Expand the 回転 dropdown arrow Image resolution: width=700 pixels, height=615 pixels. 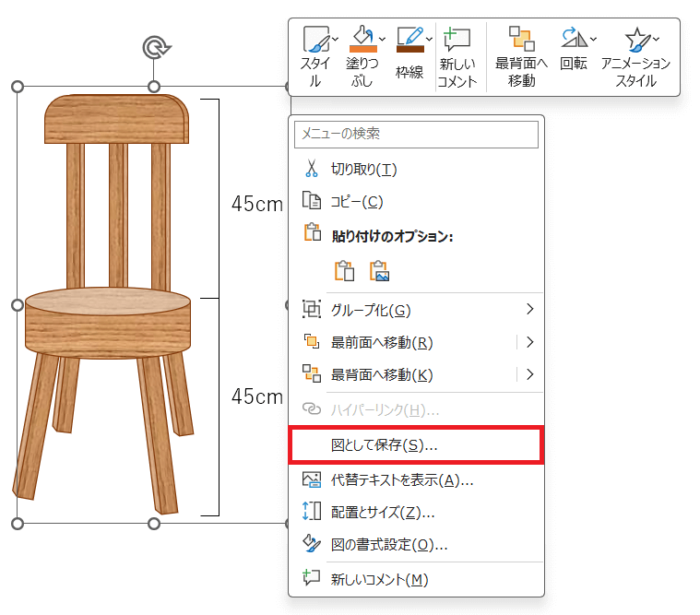tap(593, 40)
